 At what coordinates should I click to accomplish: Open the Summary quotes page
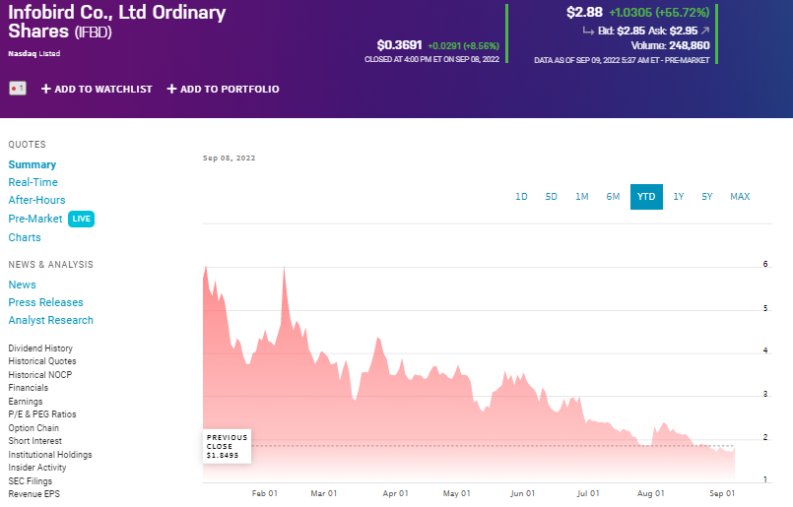32,165
